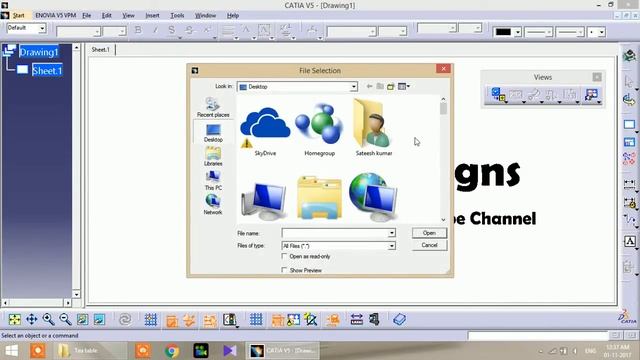The image size is (640, 360).
Task: Open Google Chrome from taskbar
Action: (x=172, y=351)
